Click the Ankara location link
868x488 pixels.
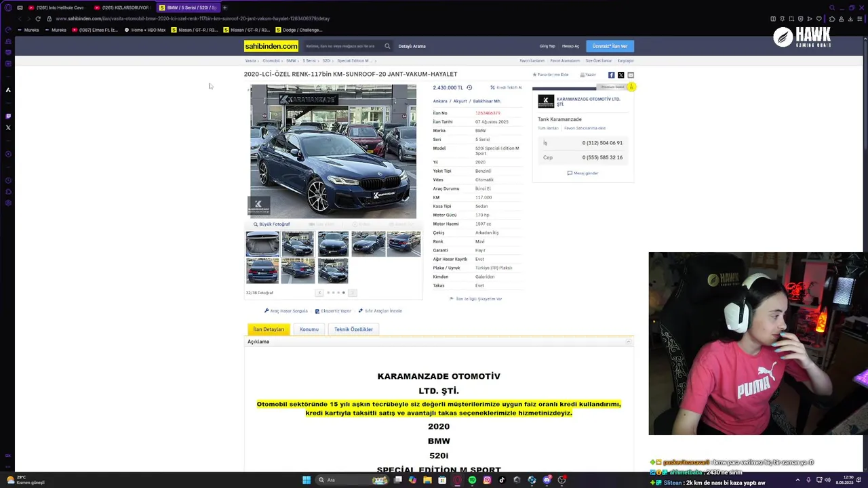(x=440, y=101)
